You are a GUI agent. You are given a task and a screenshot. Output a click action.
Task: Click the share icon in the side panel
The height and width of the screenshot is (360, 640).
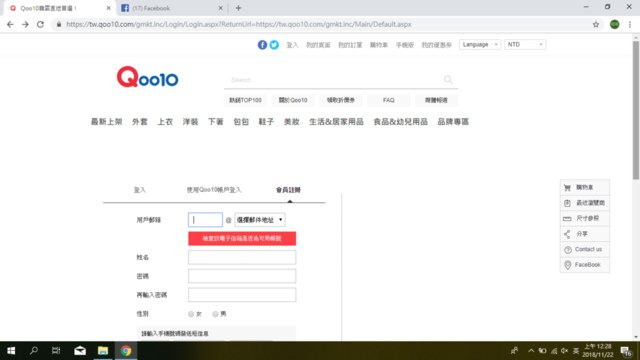click(x=567, y=234)
